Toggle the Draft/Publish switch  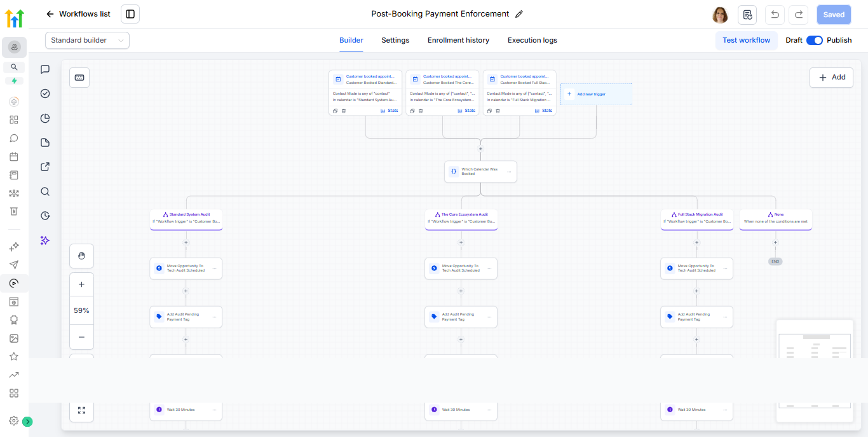pyautogui.click(x=815, y=40)
